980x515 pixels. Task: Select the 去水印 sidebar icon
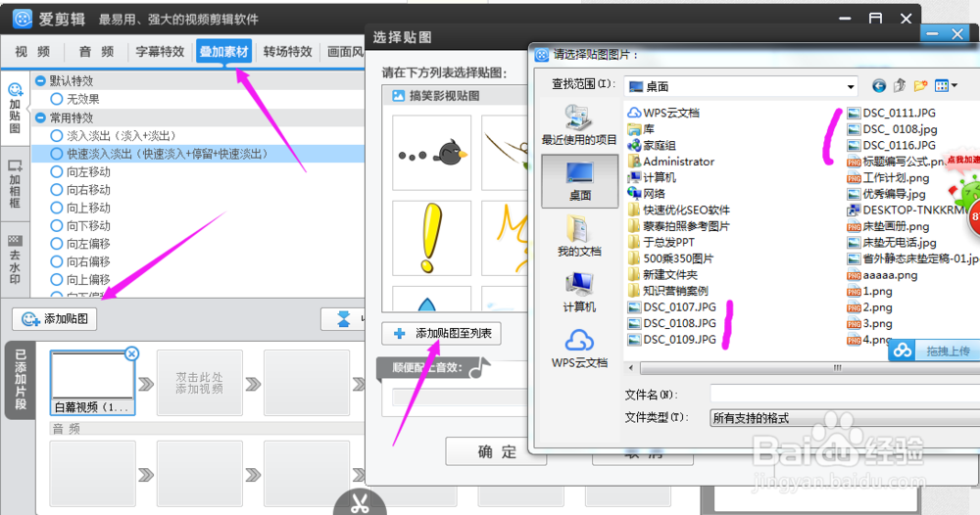click(15, 259)
